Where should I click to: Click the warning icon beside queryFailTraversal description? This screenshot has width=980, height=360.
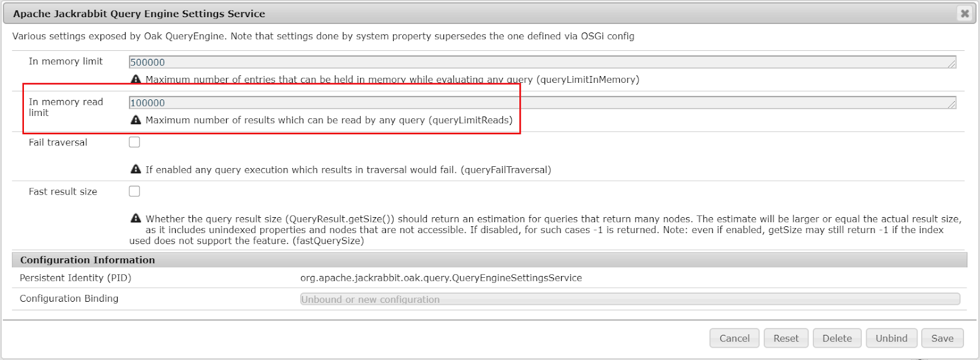tap(136, 169)
